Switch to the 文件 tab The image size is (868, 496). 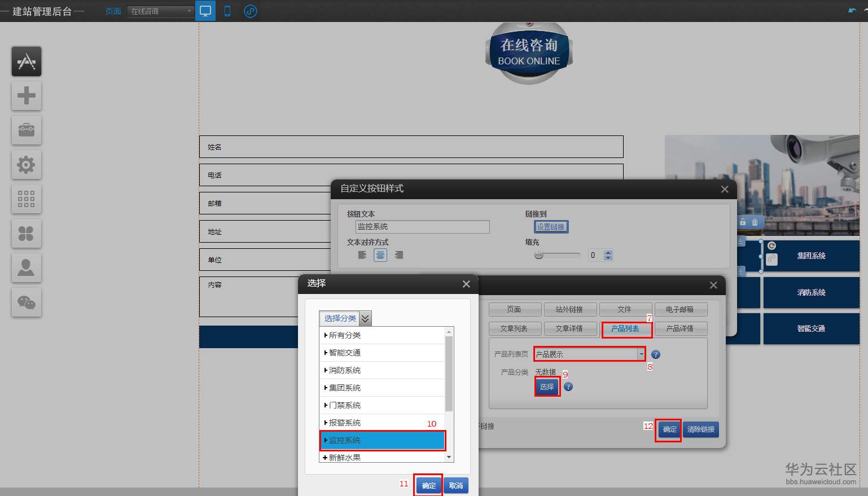pos(625,309)
